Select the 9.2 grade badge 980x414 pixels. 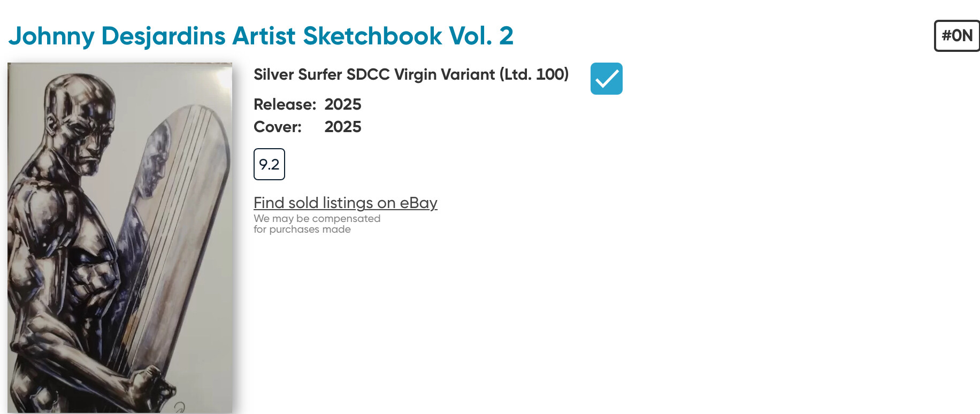[x=269, y=164]
